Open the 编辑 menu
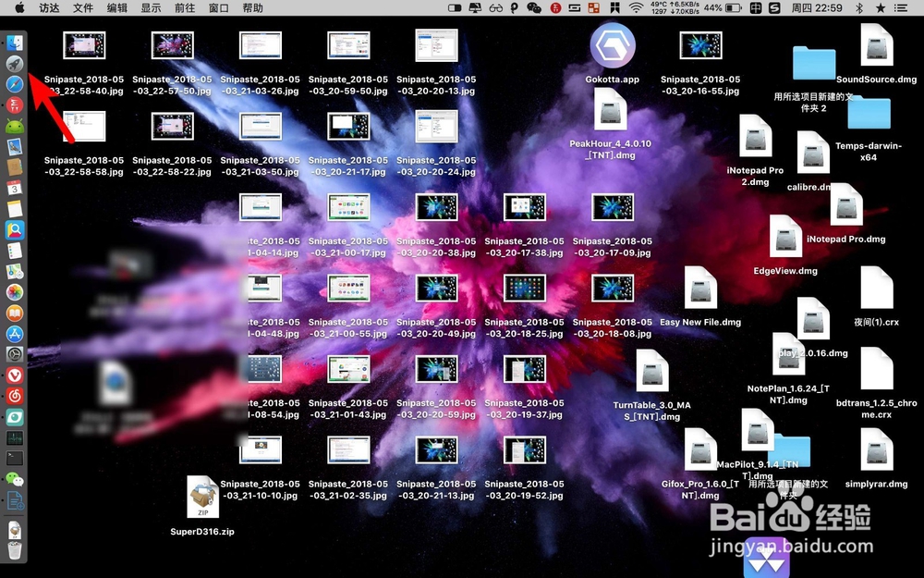924x578 pixels. tap(117, 7)
